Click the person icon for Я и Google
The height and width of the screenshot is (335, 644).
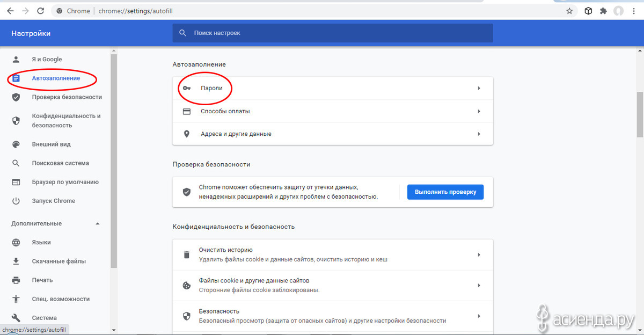point(16,59)
